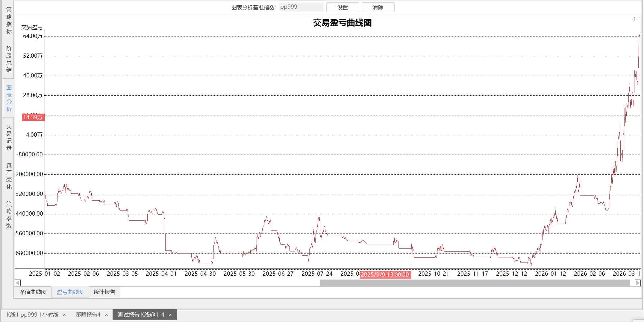The width and height of the screenshot is (644, 322).
Task: Switch to 资产变化 side tab
Action: pos(9,176)
